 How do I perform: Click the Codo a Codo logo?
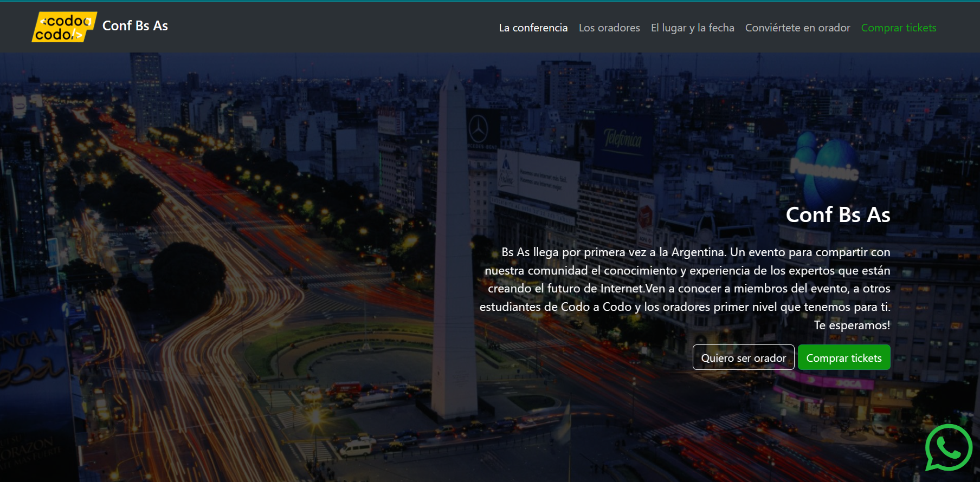[65, 27]
